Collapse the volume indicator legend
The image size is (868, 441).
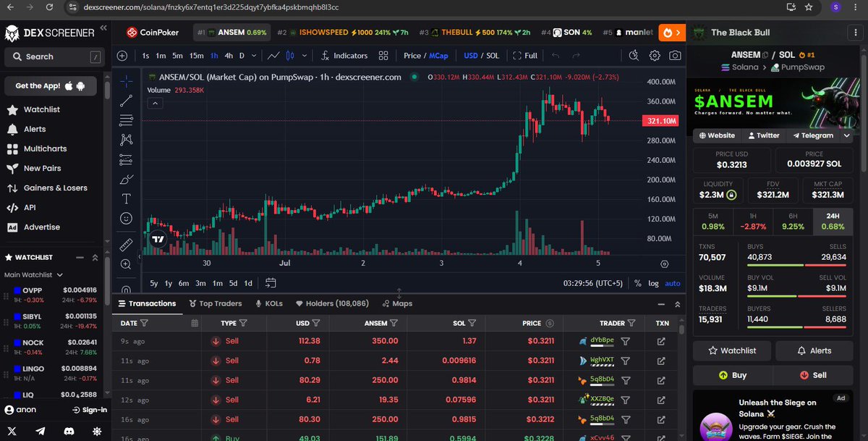point(156,104)
